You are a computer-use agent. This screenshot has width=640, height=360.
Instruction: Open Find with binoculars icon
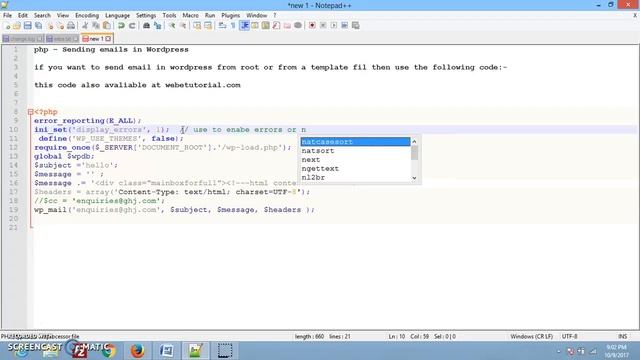click(146, 26)
